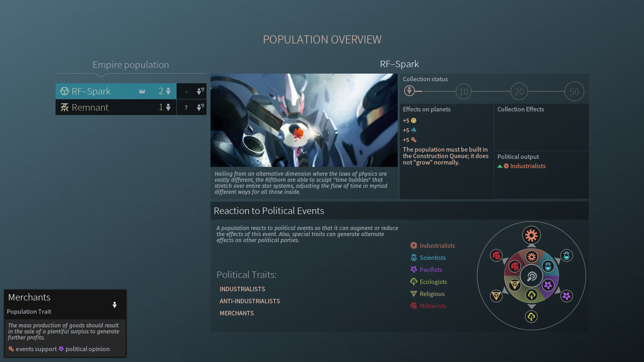Click the outer Scientists flask icon on wheel
This screenshot has width=644, height=362.
click(x=567, y=255)
